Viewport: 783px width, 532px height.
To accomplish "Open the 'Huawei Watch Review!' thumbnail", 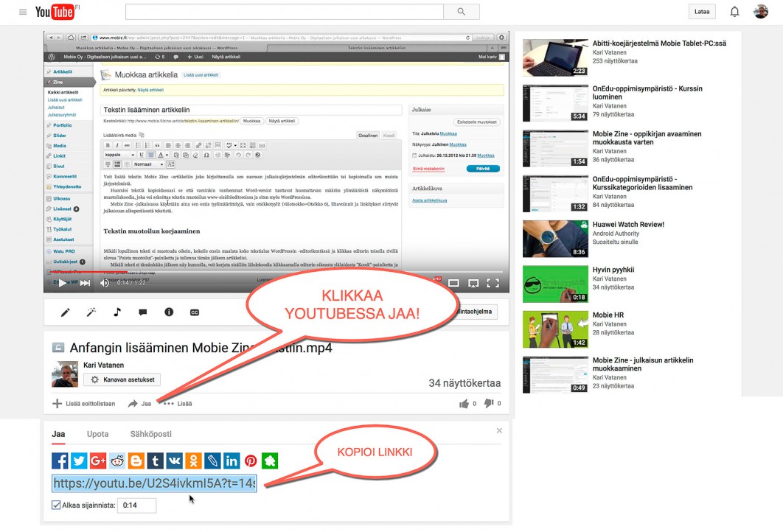I will coord(555,239).
